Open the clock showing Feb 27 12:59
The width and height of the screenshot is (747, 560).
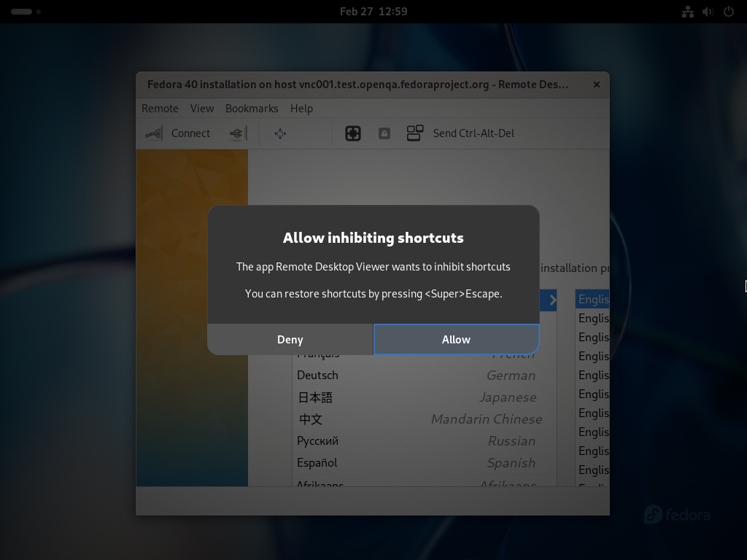(x=373, y=12)
